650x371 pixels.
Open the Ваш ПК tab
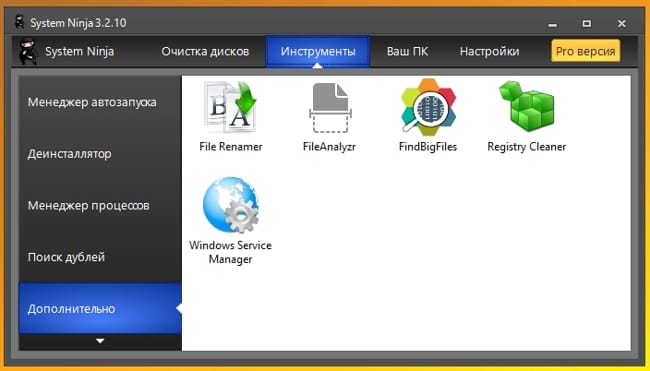[407, 51]
